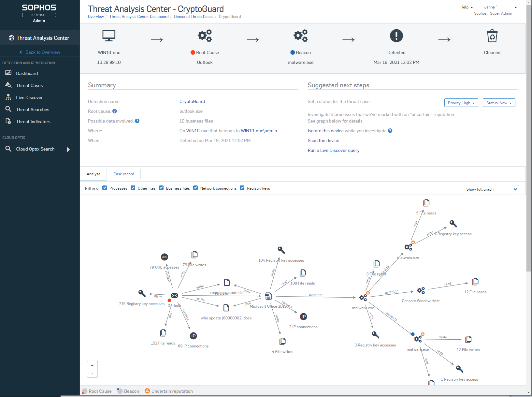Open the Priority: High dropdown
532x397 pixels.
(x=461, y=103)
